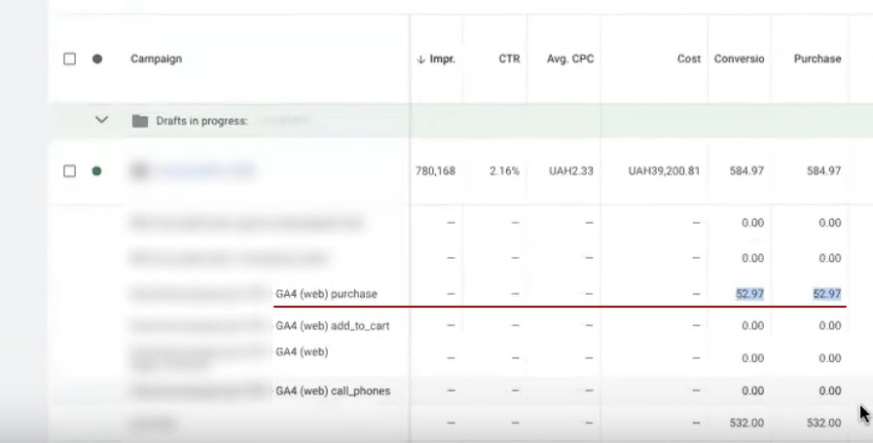
Task: Click highlighted 52.97 in Conversions column
Action: (750, 293)
